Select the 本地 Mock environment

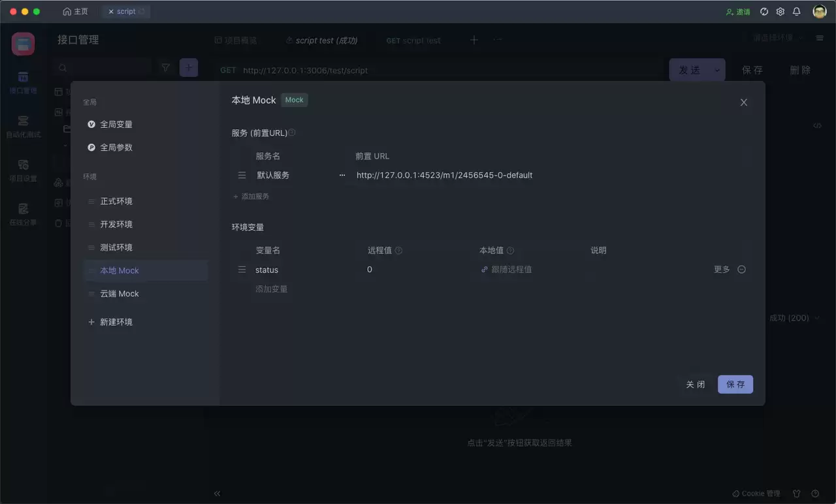[x=146, y=270]
